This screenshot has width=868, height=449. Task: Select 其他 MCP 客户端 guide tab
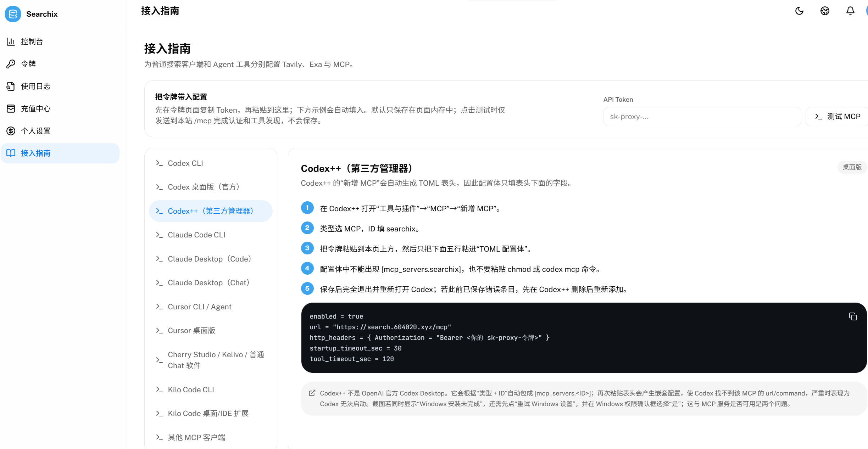click(211, 438)
